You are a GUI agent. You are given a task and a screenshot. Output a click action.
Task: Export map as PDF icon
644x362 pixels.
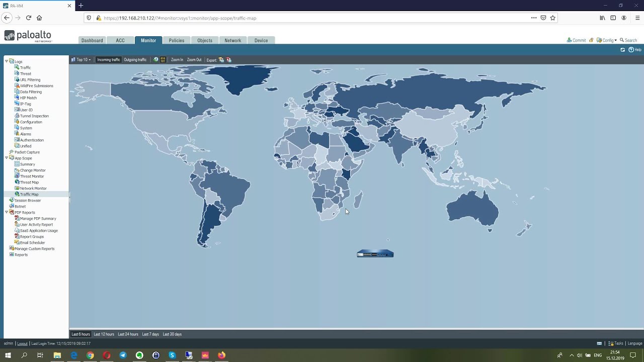tap(229, 60)
